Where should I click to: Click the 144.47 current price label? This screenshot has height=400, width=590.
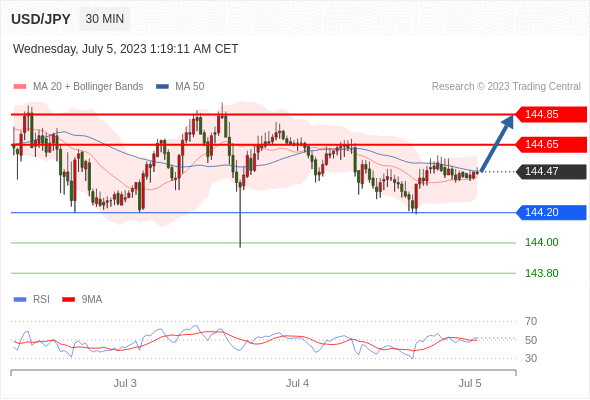[551, 172]
